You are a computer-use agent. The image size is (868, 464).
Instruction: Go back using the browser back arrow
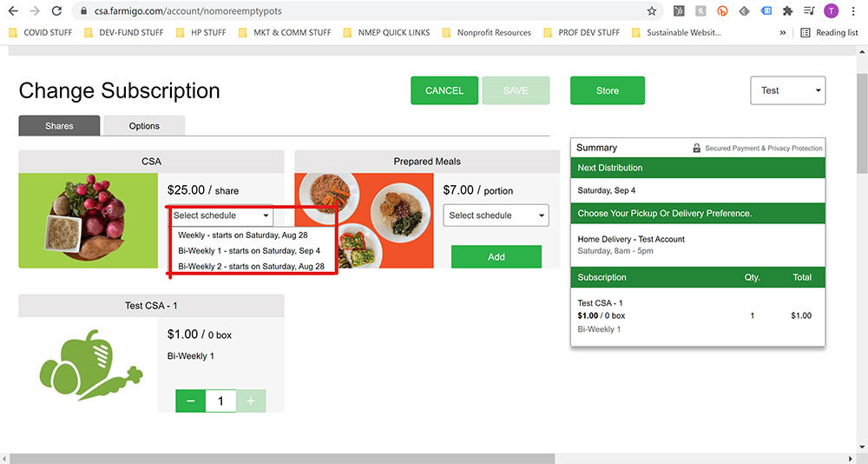[13, 10]
